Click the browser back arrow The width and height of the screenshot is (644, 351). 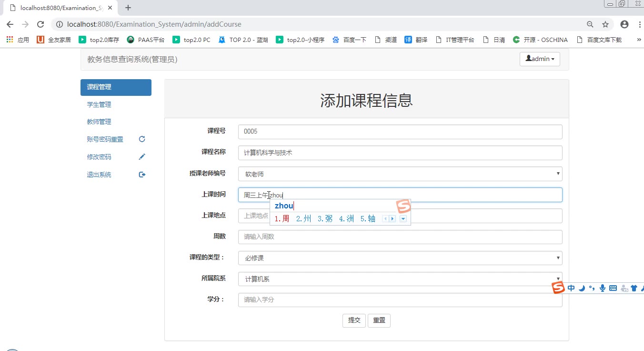pyautogui.click(x=10, y=24)
